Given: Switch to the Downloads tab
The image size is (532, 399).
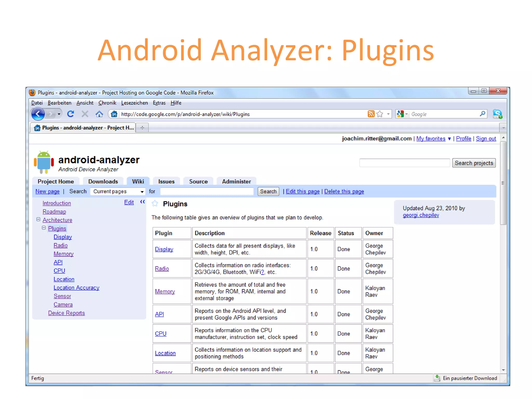Looking at the screenshot, I should point(103,181).
